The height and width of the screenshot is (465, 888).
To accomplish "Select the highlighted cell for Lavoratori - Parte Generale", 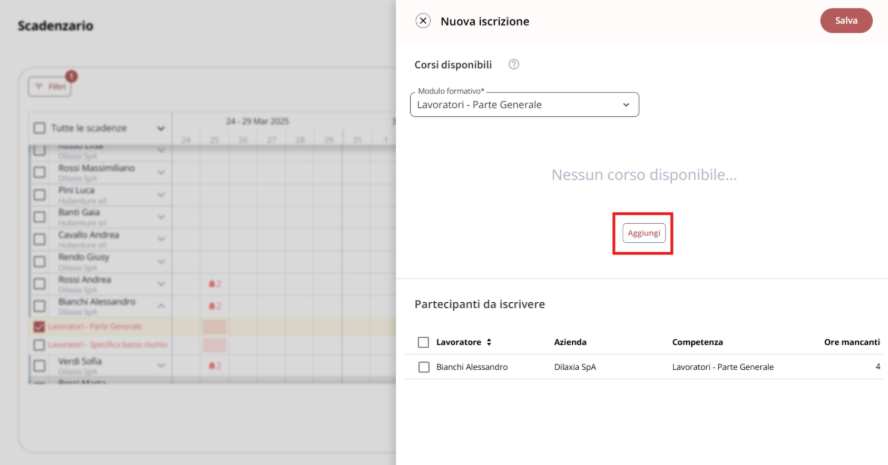I will click(214, 327).
